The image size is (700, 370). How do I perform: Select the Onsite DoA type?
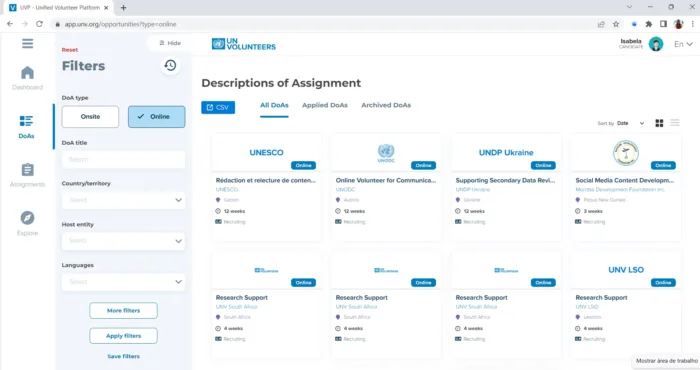click(x=90, y=116)
